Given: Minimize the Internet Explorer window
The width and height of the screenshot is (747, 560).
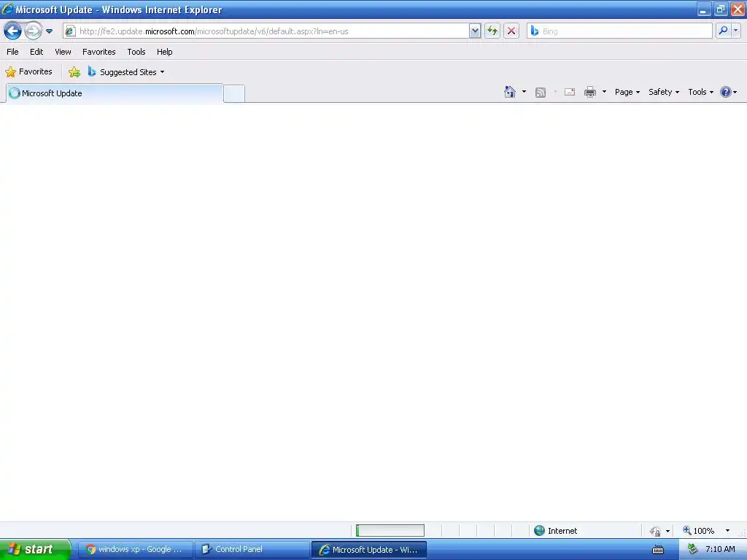Looking at the screenshot, I should click(x=703, y=9).
